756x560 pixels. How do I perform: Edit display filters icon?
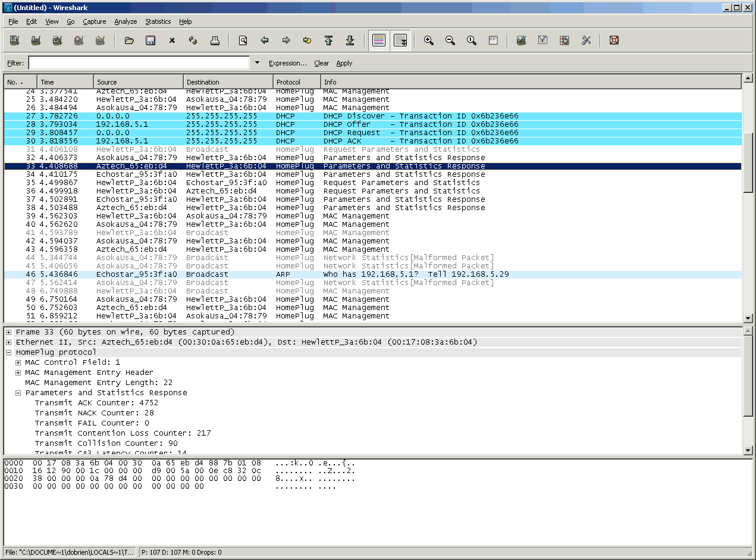543,40
